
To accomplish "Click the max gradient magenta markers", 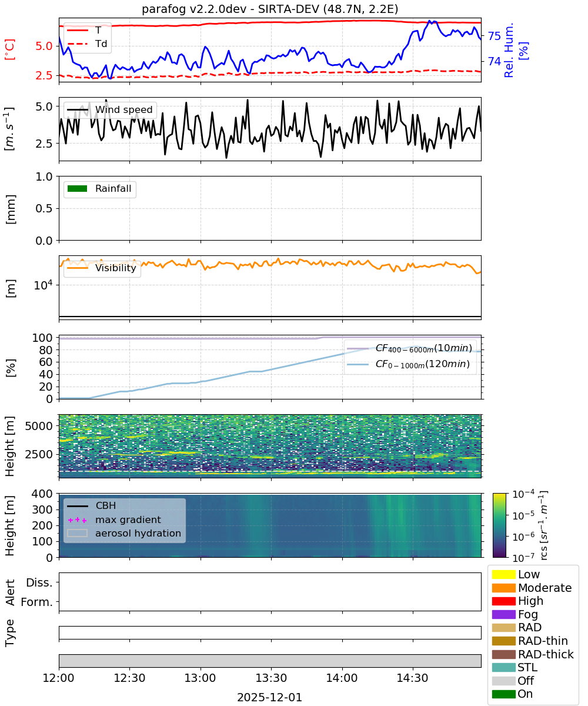I will click(x=77, y=520).
